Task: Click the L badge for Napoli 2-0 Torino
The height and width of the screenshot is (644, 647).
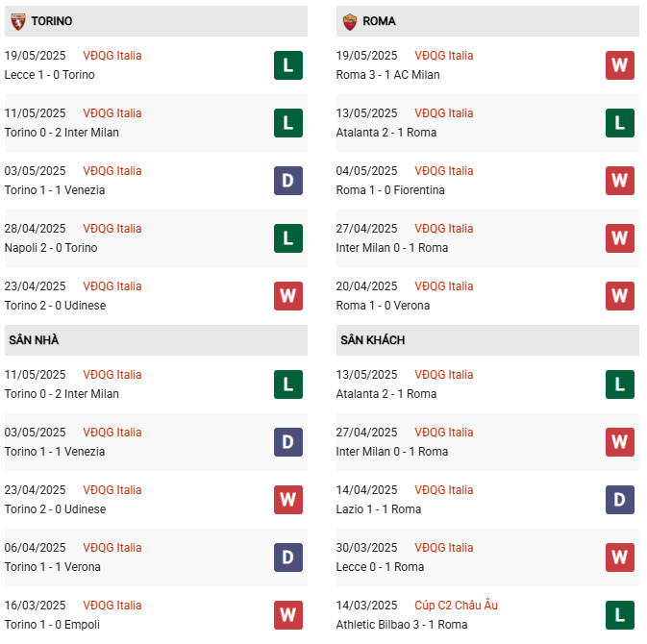Action: tap(288, 238)
